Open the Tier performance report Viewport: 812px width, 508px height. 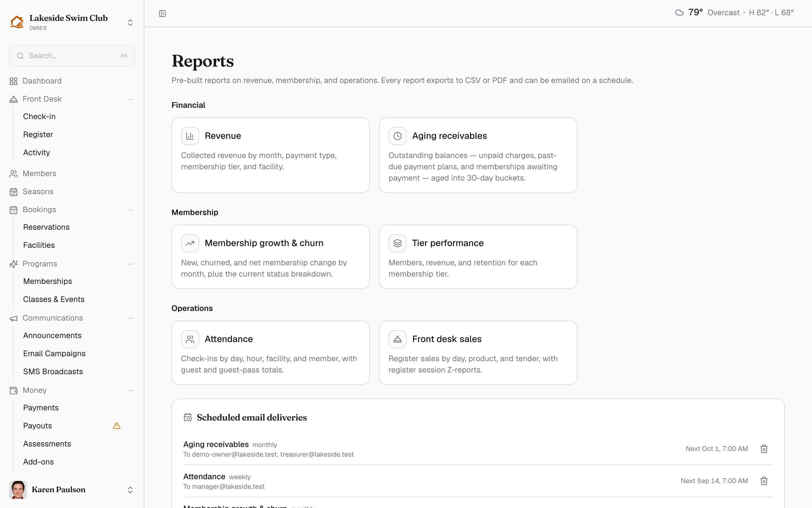pos(478,257)
